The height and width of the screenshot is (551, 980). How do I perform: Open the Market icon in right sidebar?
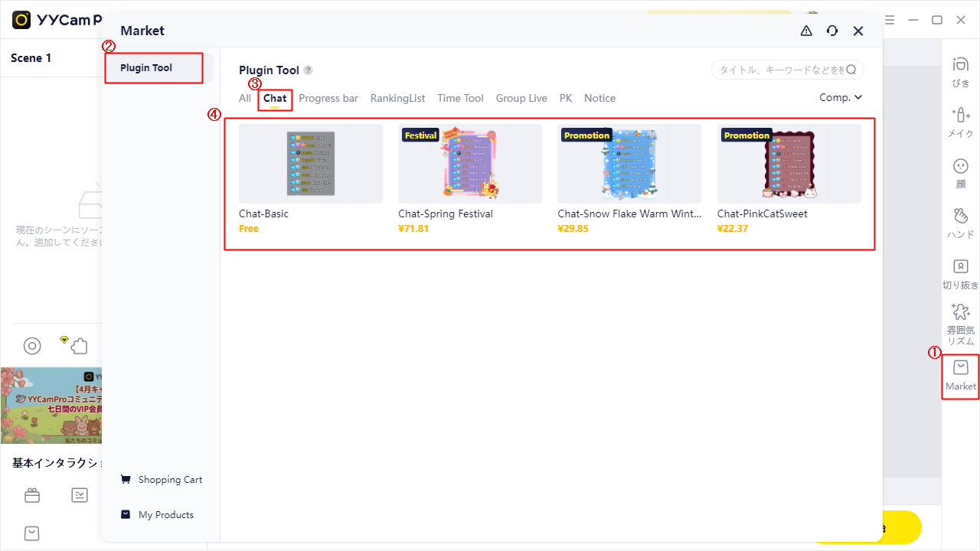[960, 374]
